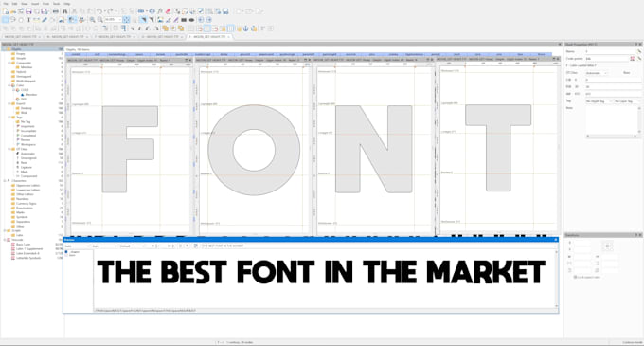This screenshot has width=644, height=346.
Task: Click the binoculars Find icon
Action: (65, 11)
